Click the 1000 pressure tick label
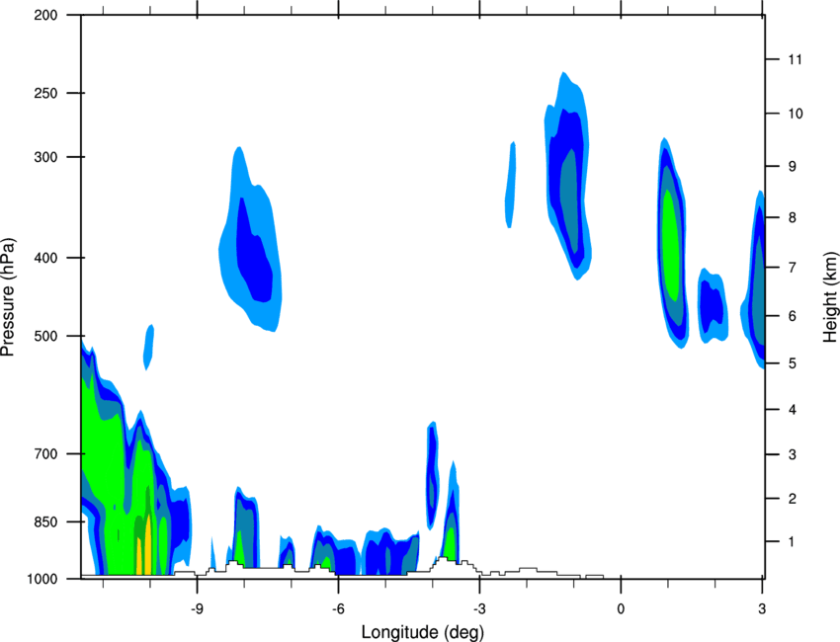840x642 pixels. [42, 579]
